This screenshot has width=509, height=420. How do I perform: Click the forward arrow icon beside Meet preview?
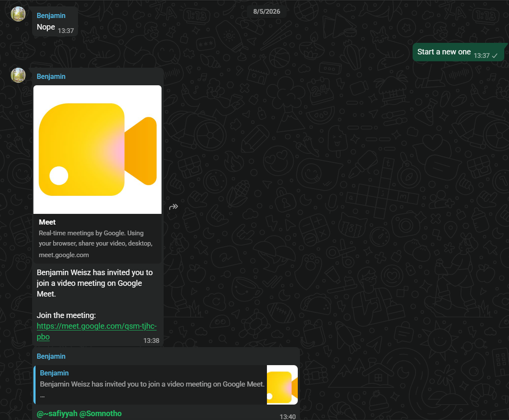174,207
